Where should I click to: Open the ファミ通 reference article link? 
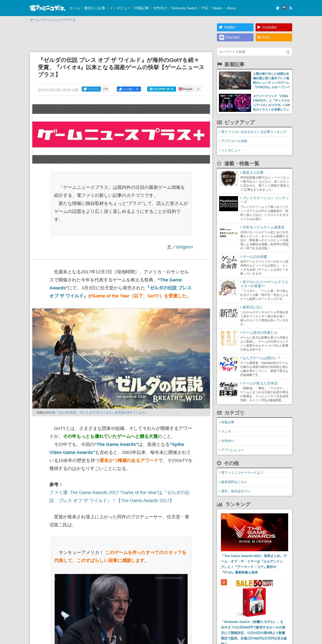(x=119, y=497)
